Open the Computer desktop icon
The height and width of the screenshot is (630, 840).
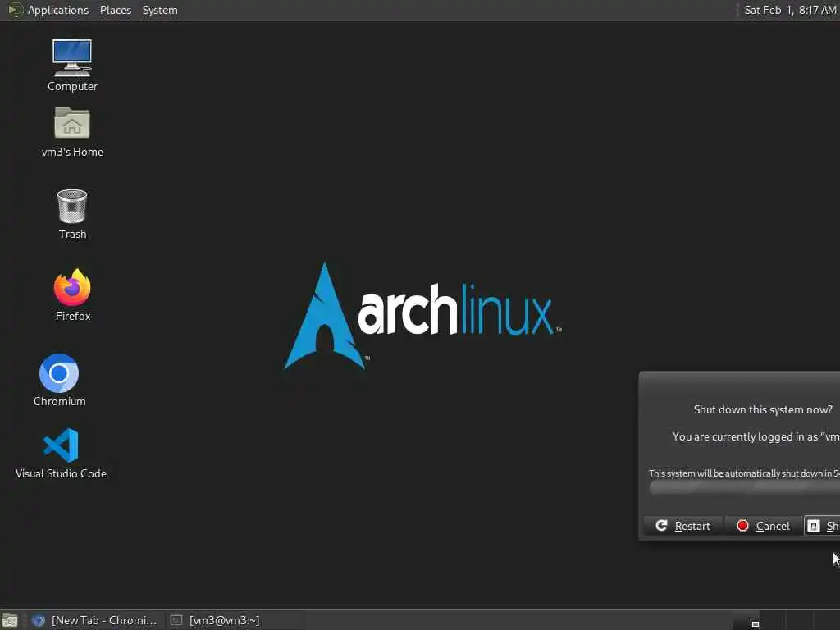coord(72,66)
